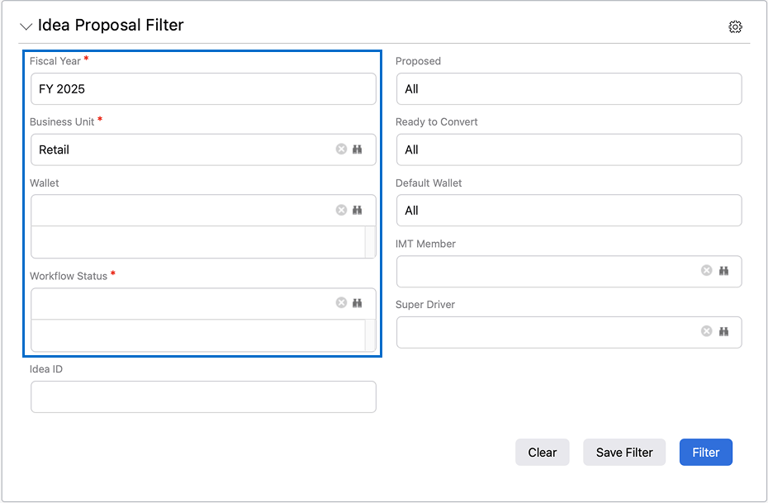This screenshot has height=503, width=768.
Task: Open Wallet lookup binoculars
Action: [x=357, y=210]
